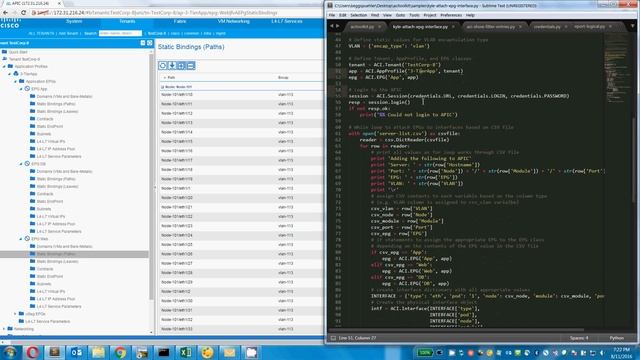Image resolution: width=640 pixels, height=360 pixels.
Task: Click the 3-TierApp profile icon in the tree
Action: click(x=16, y=73)
